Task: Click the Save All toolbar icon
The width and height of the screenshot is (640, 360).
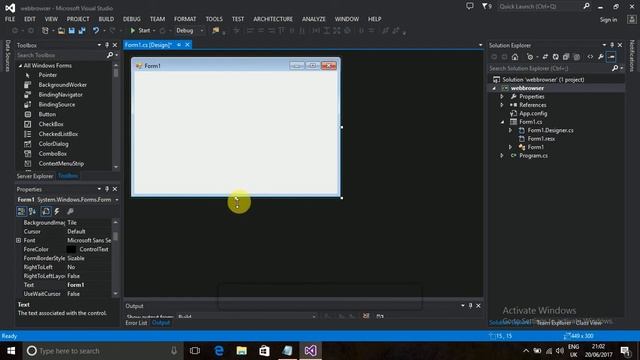Action: pyautogui.click(x=82, y=31)
